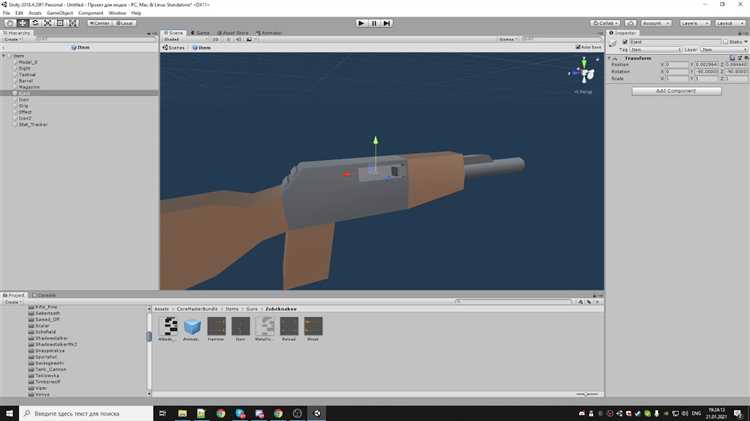Image resolution: width=750 pixels, height=421 pixels.
Task: Adjust the project icon size slider
Action: [x=586, y=394]
